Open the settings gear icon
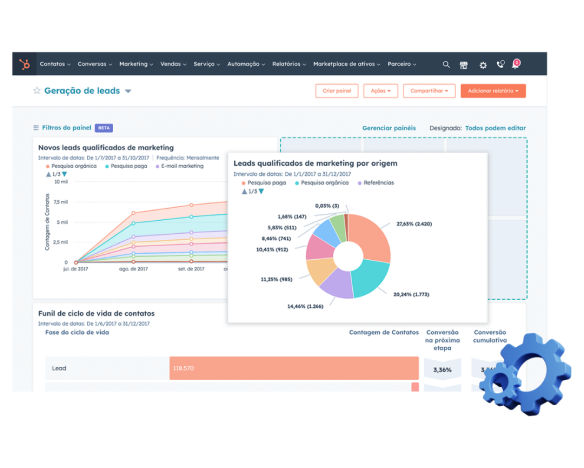This screenshot has height=468, width=584. [483, 66]
